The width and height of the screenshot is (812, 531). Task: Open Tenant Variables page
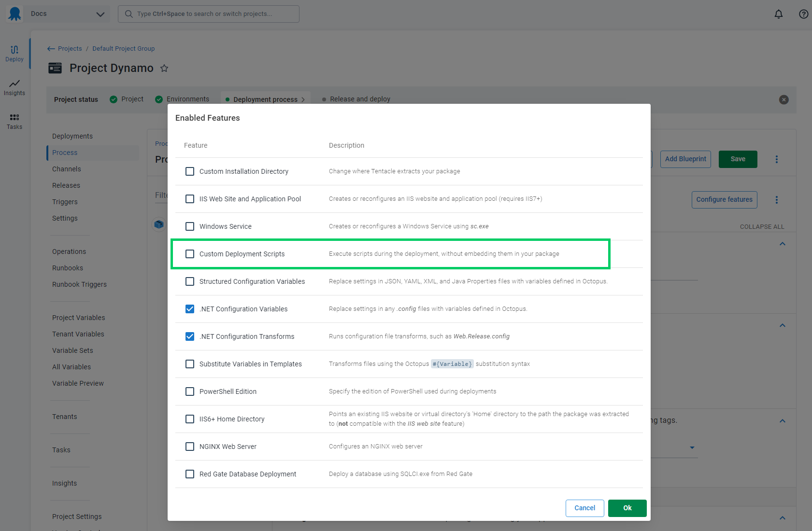tap(78, 334)
